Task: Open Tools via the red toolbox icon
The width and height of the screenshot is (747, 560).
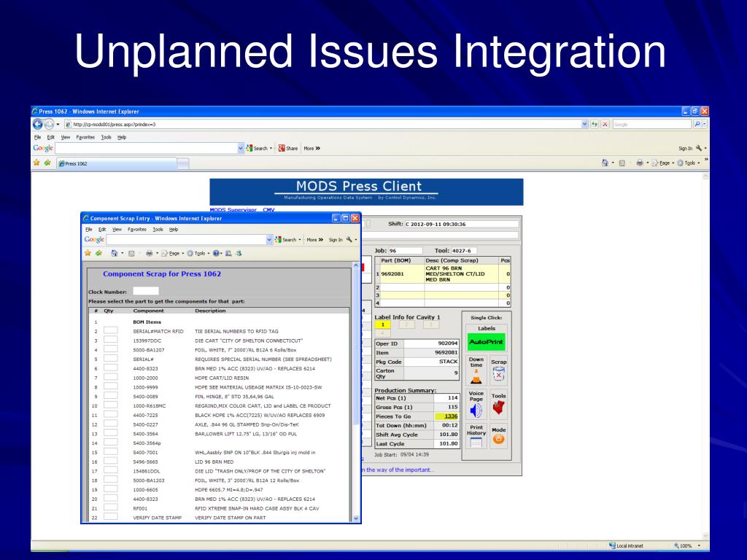Action: (498, 408)
